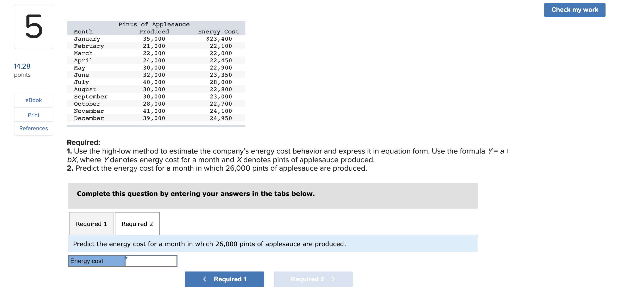Screen dimensions: 644x297
Task: Select the July energy cost value 28,000
Action: pyautogui.click(x=221, y=82)
